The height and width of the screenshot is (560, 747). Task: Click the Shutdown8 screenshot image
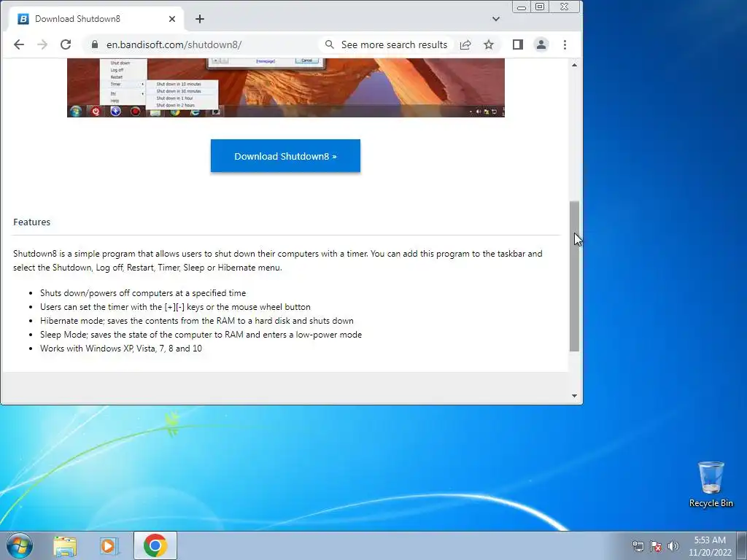coord(286,87)
